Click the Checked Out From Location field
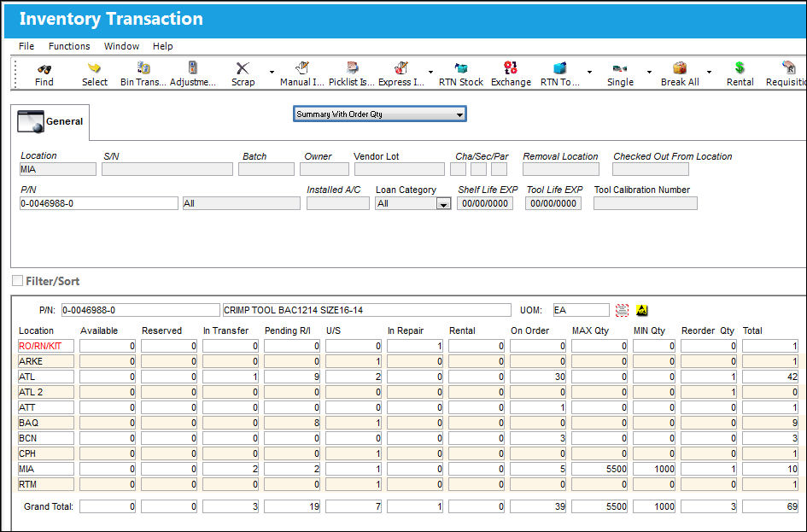The image size is (807, 532). (x=651, y=169)
